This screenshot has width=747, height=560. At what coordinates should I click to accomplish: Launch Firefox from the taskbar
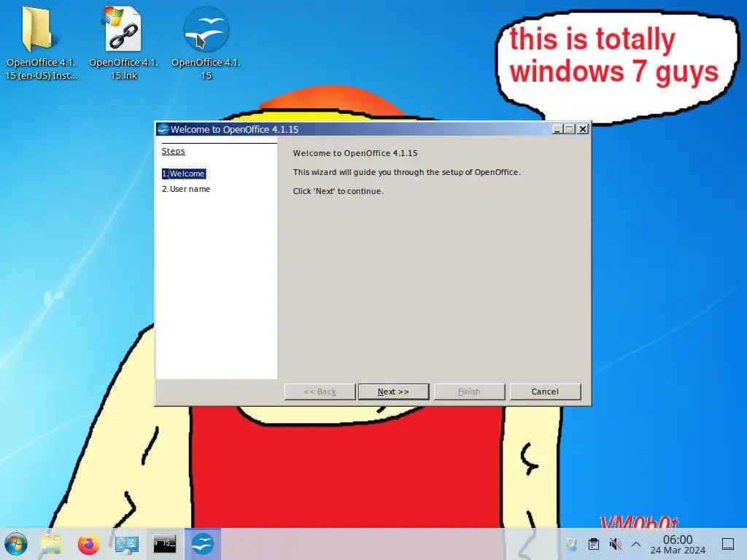click(x=88, y=544)
